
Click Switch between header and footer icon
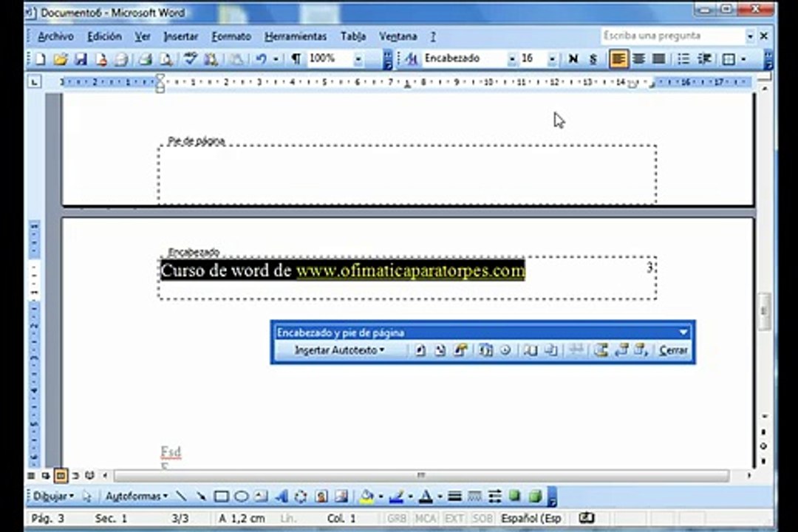(601, 350)
